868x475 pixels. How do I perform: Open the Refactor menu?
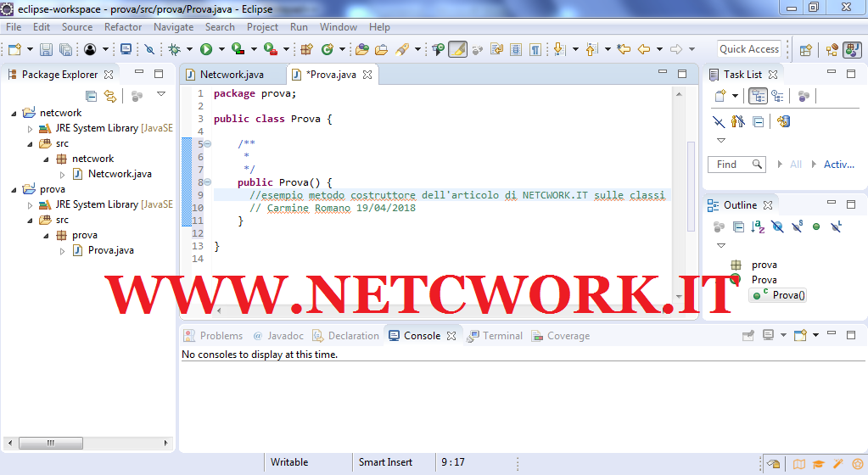[x=123, y=27]
